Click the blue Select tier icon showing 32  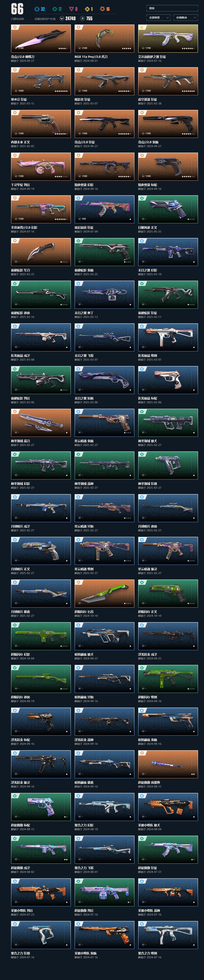[x=37, y=9]
